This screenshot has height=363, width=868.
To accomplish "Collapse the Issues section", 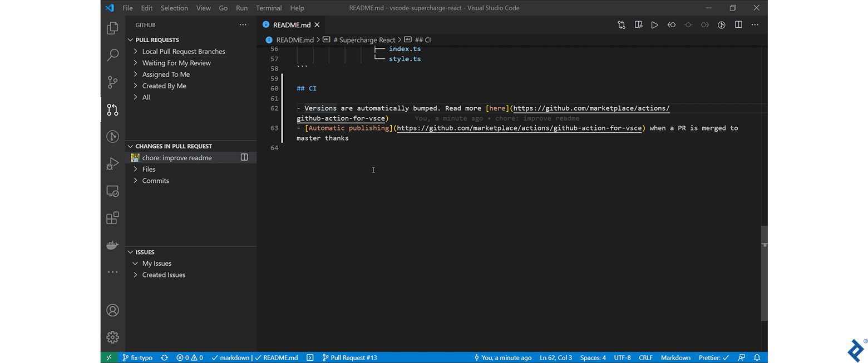I will [x=191, y=252].
